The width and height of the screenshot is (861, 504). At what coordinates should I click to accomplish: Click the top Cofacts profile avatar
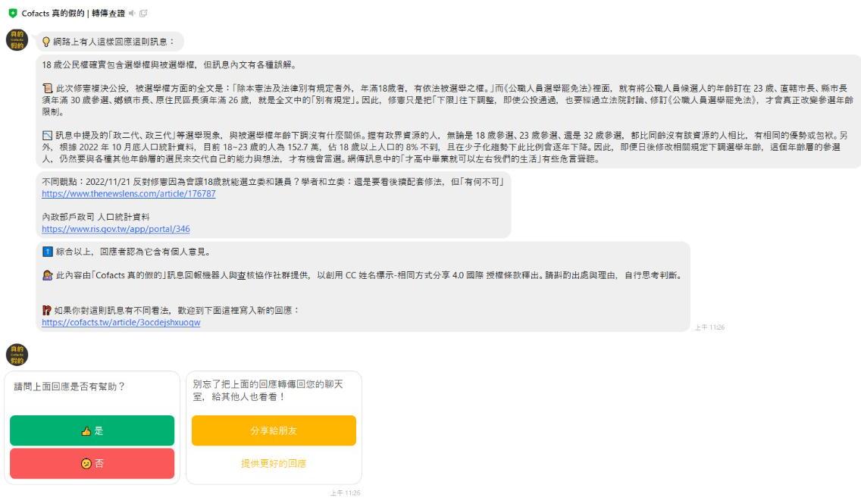pyautogui.click(x=17, y=39)
